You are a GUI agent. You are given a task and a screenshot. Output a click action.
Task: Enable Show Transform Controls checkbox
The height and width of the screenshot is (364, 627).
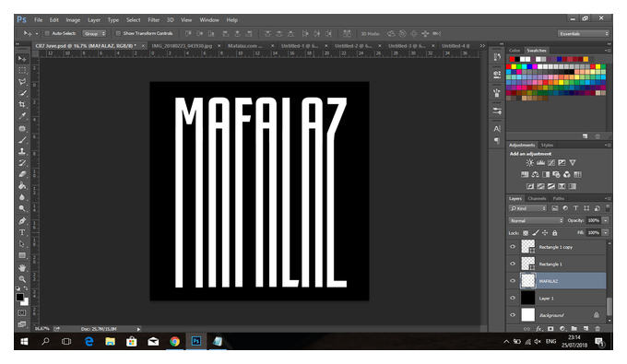coord(118,33)
